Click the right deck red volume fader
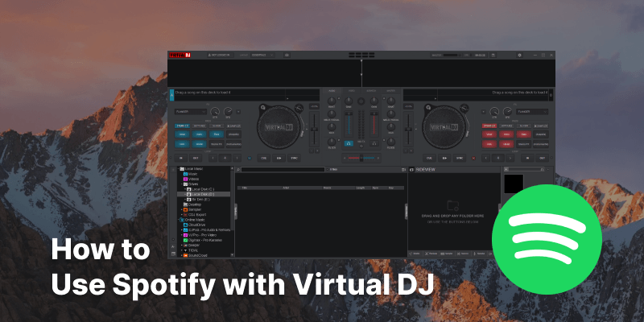The image size is (644, 322). pyautogui.click(x=374, y=126)
